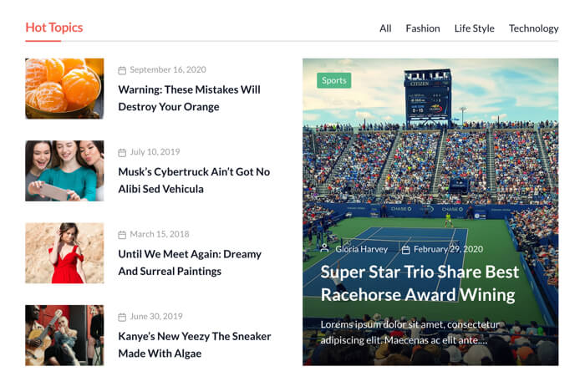Open Super Star Trio featured headline

(x=420, y=283)
